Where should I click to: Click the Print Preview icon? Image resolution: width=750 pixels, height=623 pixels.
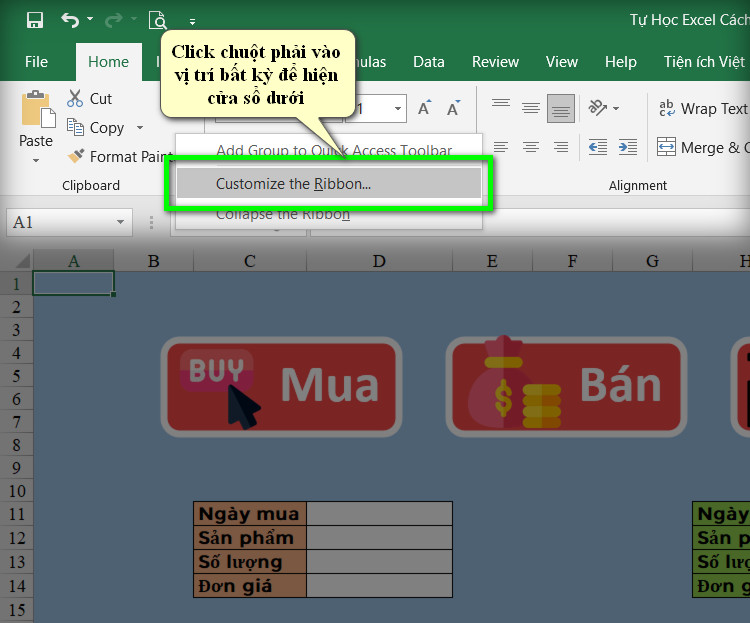pos(158,21)
